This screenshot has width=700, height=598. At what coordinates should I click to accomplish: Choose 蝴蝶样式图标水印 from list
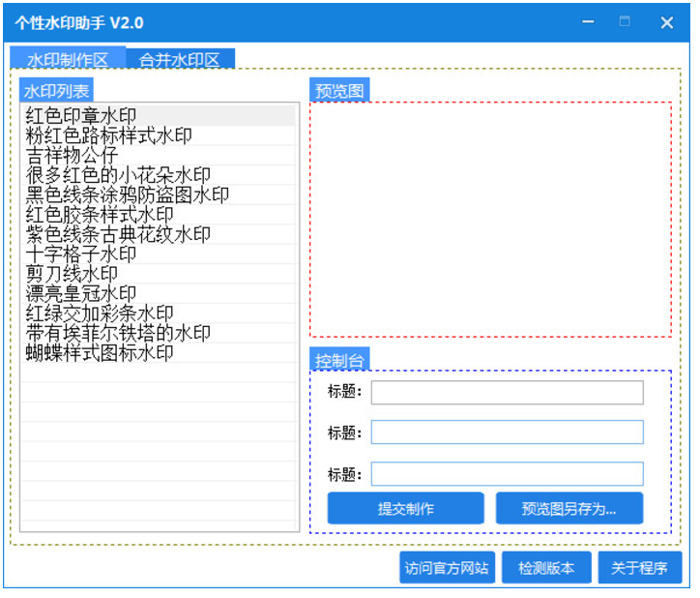[100, 352]
